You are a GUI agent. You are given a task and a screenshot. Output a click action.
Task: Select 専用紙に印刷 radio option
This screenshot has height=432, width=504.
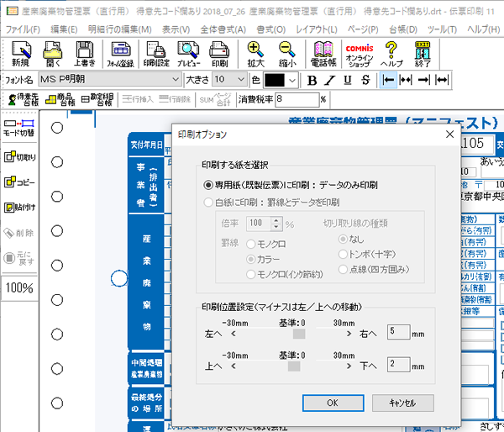tap(208, 184)
